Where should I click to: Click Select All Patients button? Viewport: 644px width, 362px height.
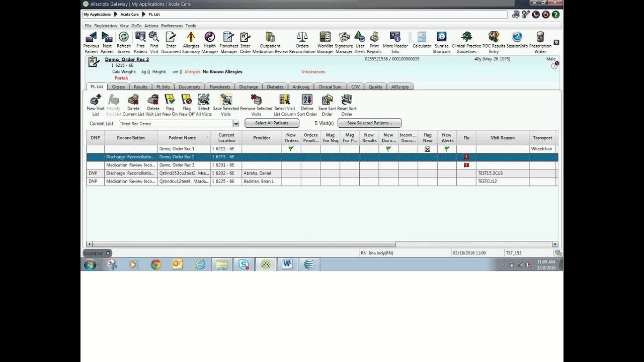click(272, 123)
